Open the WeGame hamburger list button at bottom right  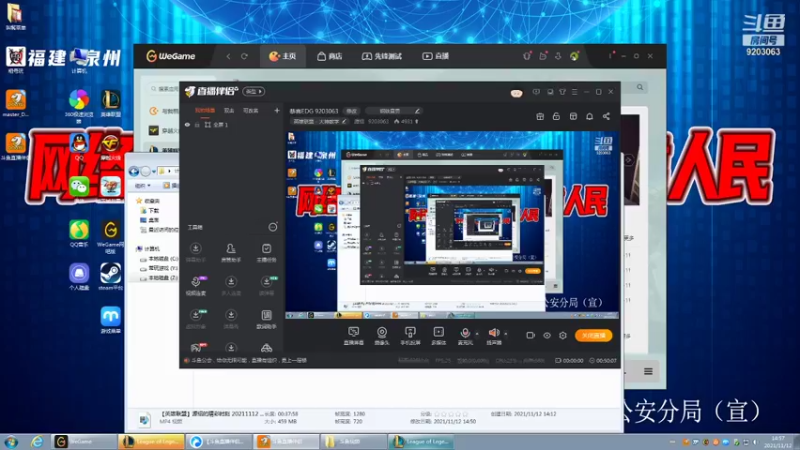coord(648,371)
